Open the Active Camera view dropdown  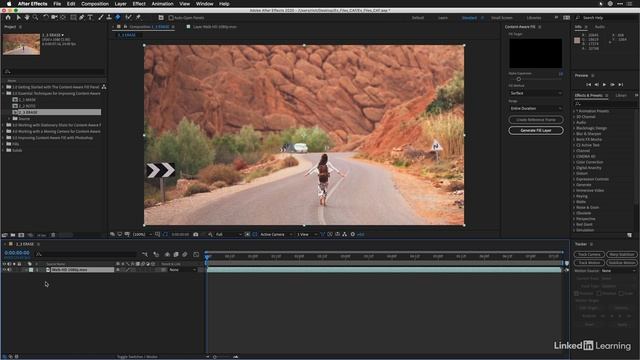(276, 234)
